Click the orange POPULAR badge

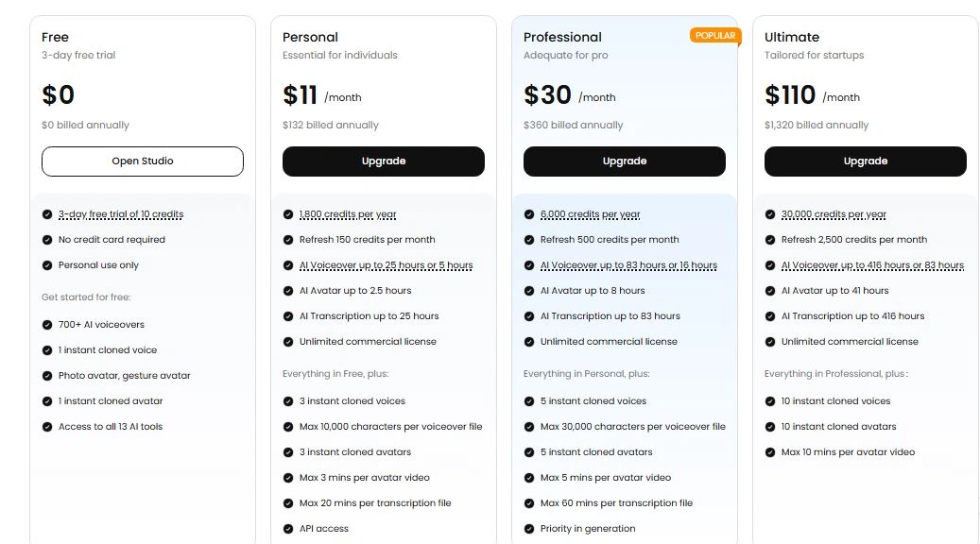click(714, 36)
